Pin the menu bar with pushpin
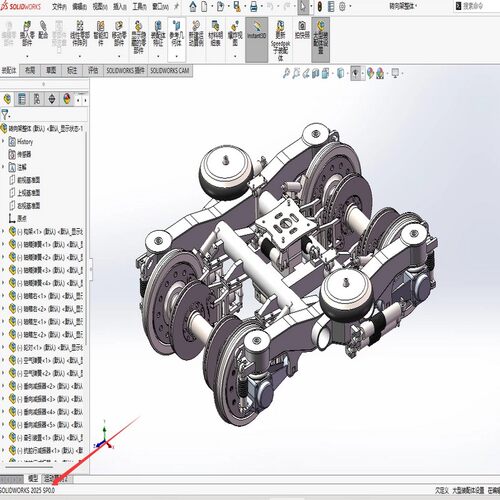500x500 pixels. tap(176, 6)
